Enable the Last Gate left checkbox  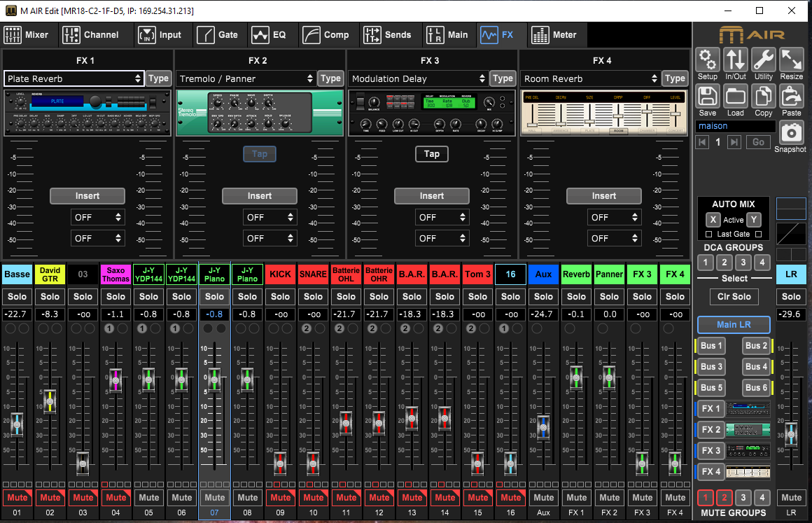[709, 234]
